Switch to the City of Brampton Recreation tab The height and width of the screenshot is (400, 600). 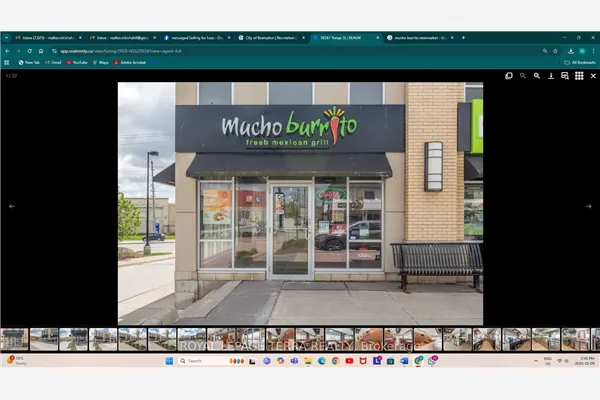(271, 38)
